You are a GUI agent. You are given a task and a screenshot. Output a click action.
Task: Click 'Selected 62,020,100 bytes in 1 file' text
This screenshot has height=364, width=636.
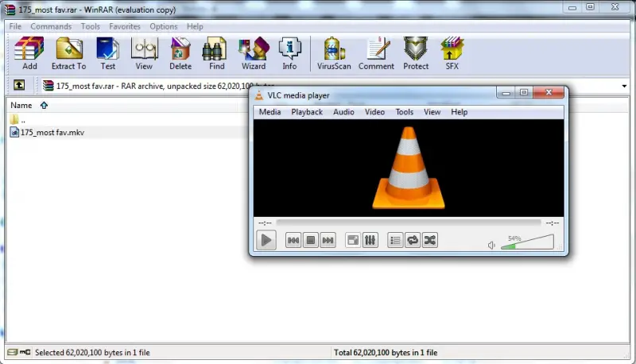pos(92,353)
